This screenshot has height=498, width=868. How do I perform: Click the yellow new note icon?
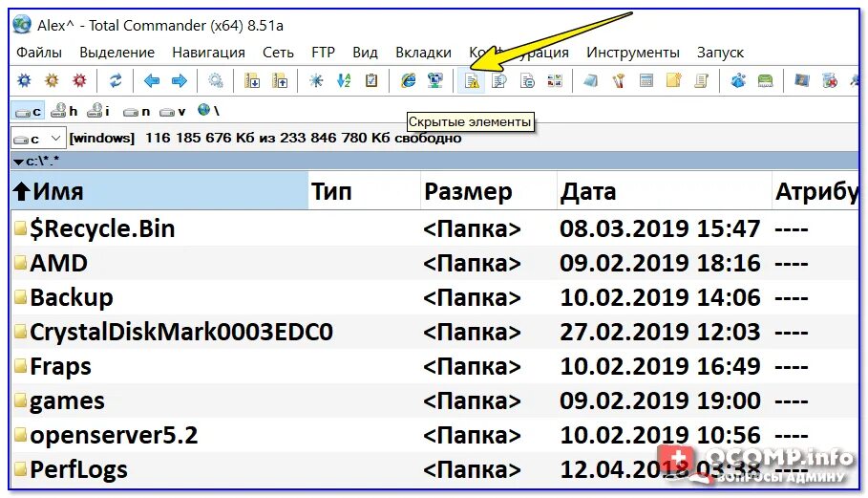pos(674,81)
